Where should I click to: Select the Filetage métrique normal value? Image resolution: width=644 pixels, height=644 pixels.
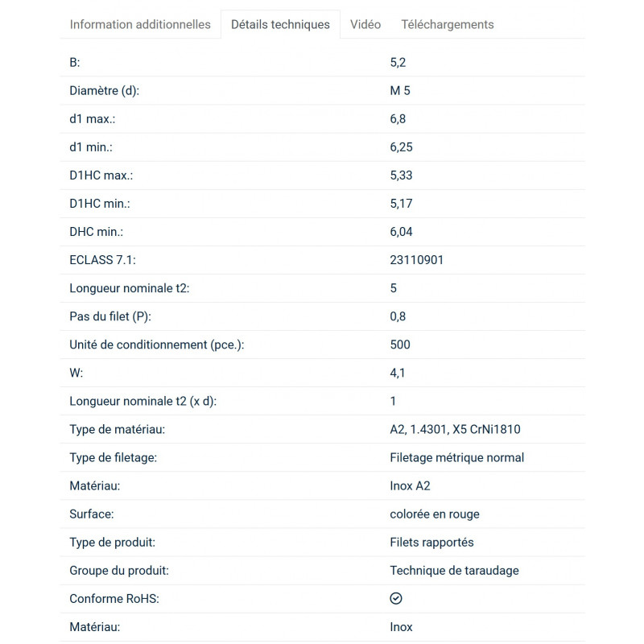tap(456, 458)
